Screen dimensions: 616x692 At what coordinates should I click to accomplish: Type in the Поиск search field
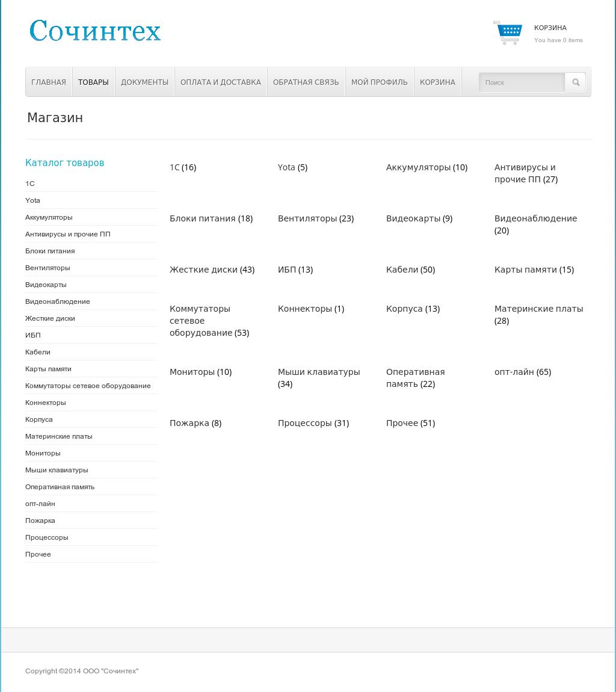coord(522,82)
